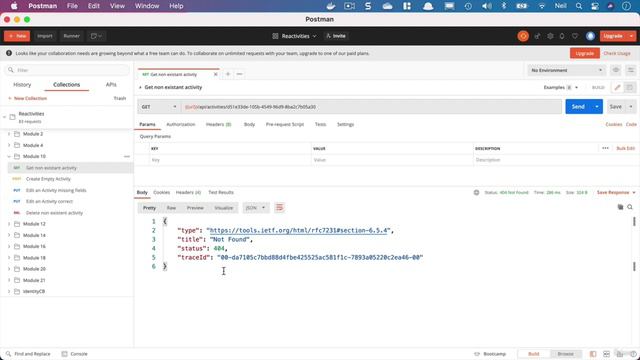
Task: Open query params ellipsis options
Action: (605, 148)
